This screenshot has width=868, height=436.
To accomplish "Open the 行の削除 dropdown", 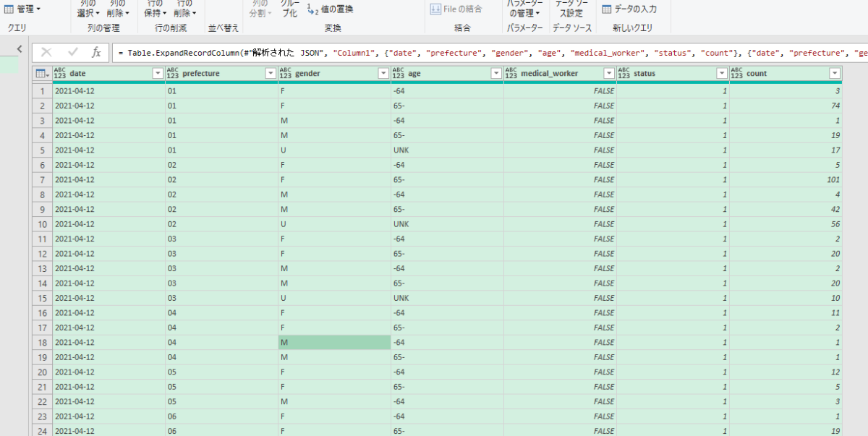I will 186,9.
